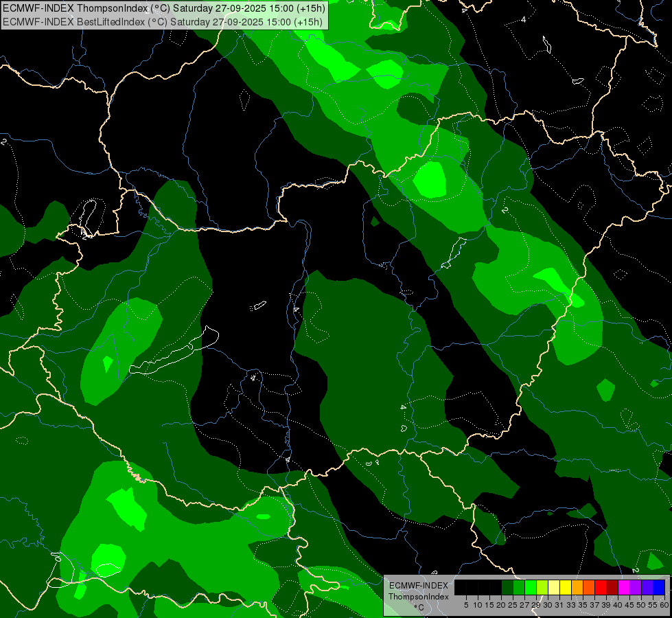Click the long white-outlined lake on the map

(x=175, y=354)
